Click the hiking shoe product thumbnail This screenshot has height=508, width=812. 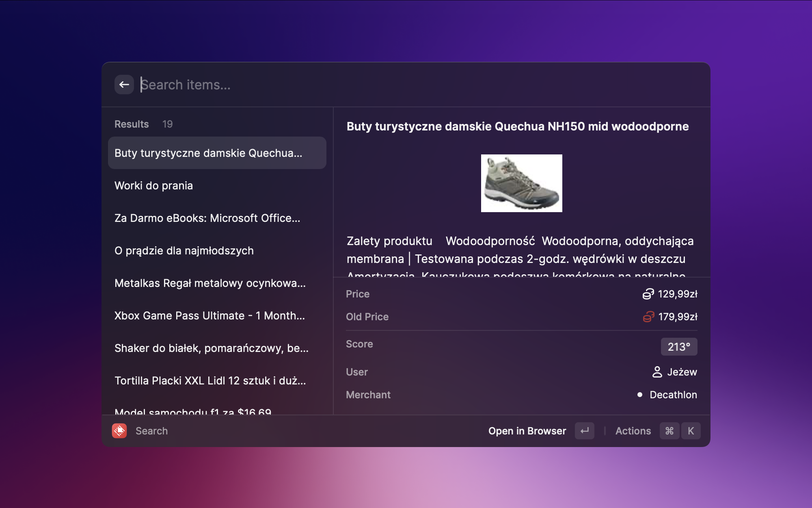pos(521,183)
